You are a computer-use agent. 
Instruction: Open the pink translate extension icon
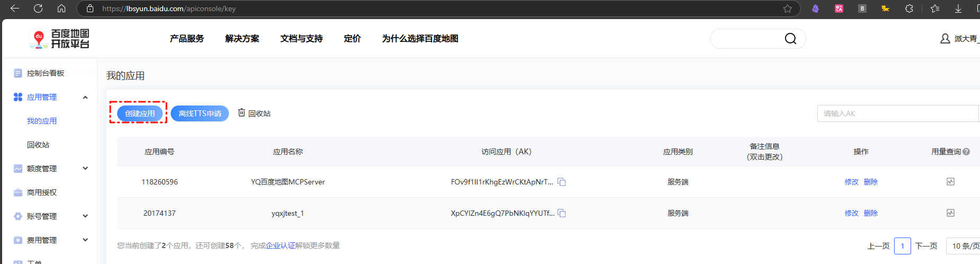pyautogui.click(x=839, y=8)
